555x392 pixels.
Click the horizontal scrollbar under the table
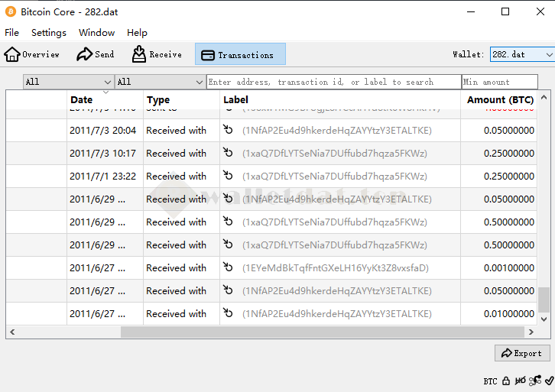(321, 332)
